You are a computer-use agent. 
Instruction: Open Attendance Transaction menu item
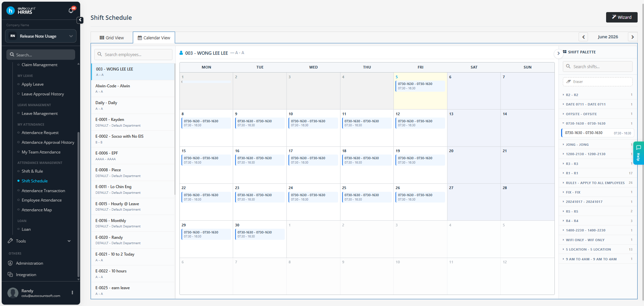[x=43, y=191]
